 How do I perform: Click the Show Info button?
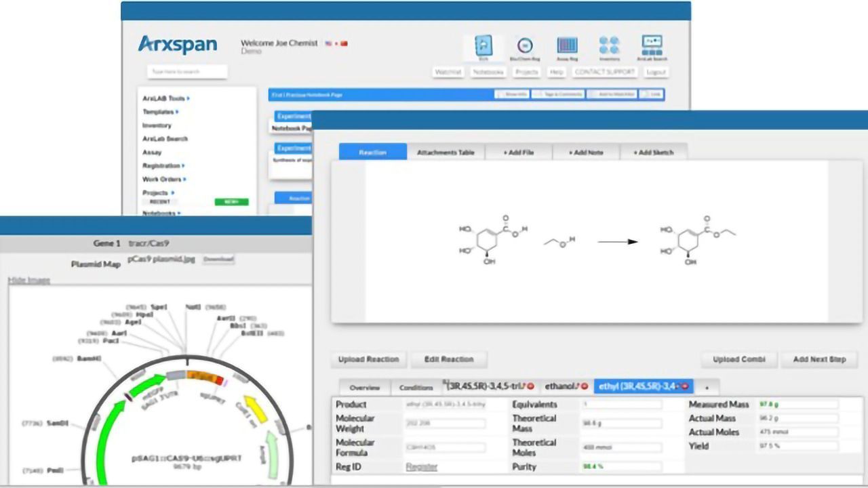click(512, 95)
